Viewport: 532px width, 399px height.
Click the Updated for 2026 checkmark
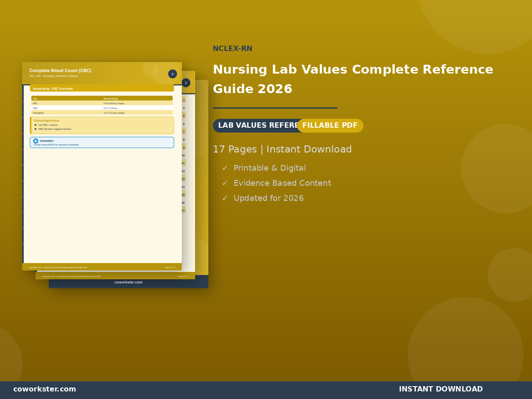click(225, 199)
